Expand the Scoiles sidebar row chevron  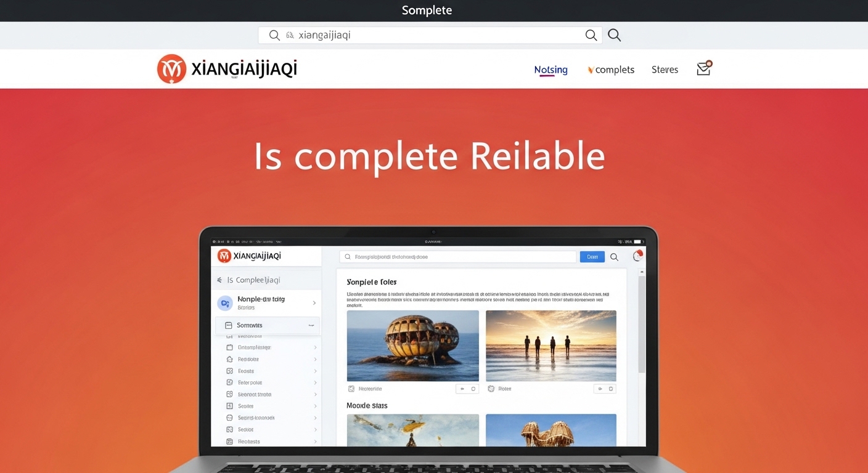tap(315, 406)
